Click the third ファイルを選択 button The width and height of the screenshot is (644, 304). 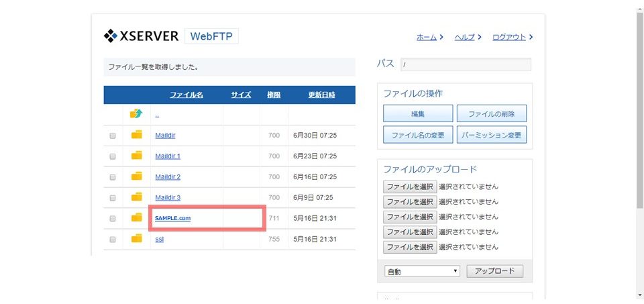pyautogui.click(x=410, y=217)
